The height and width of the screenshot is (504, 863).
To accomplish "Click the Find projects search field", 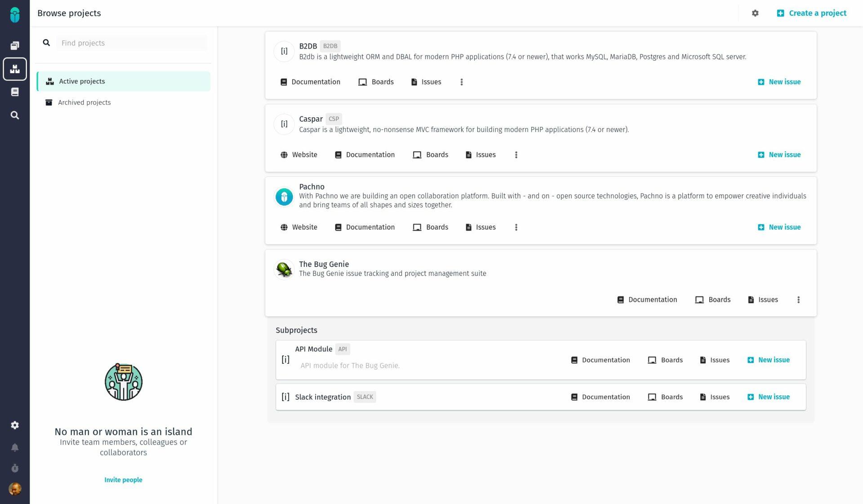I will click(131, 43).
